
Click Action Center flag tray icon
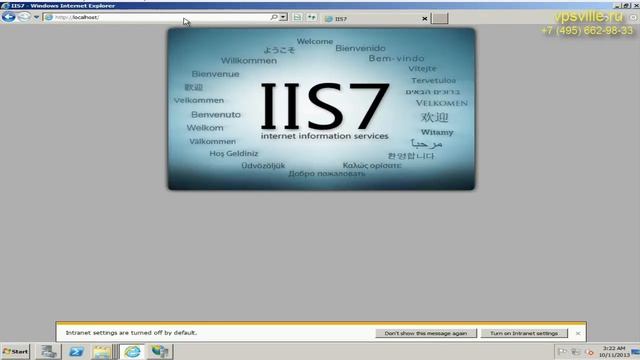pyautogui.click(x=562, y=351)
